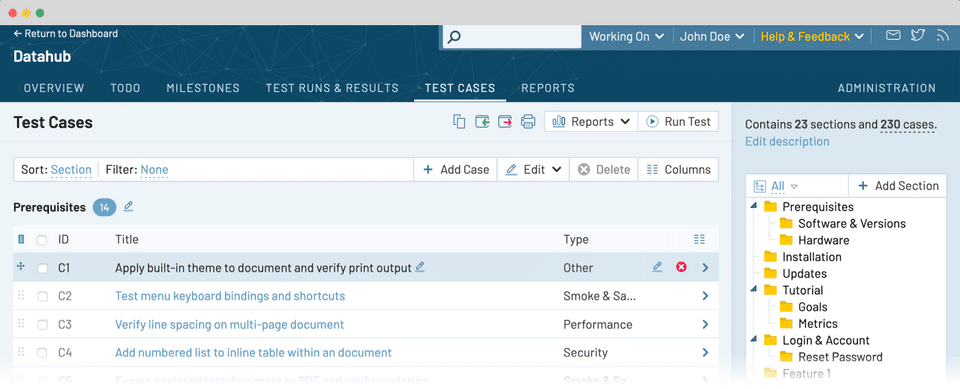Click the blue header icon left of ID column
The width and height of the screenshot is (960, 389).
click(x=21, y=240)
